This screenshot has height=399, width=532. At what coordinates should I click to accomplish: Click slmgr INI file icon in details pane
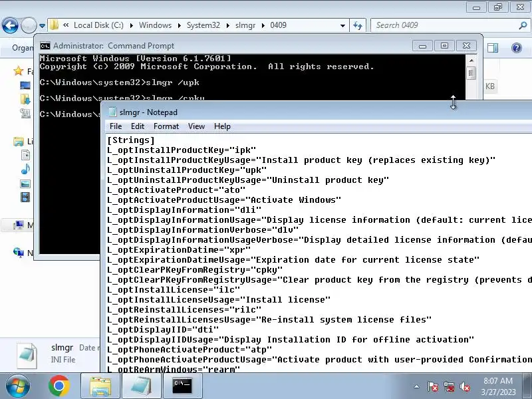(x=27, y=356)
